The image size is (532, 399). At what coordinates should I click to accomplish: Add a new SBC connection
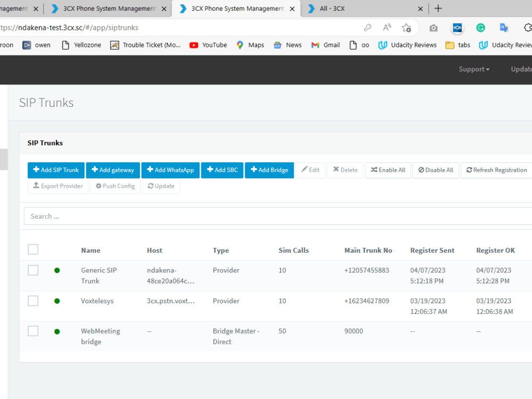pyautogui.click(x=222, y=170)
